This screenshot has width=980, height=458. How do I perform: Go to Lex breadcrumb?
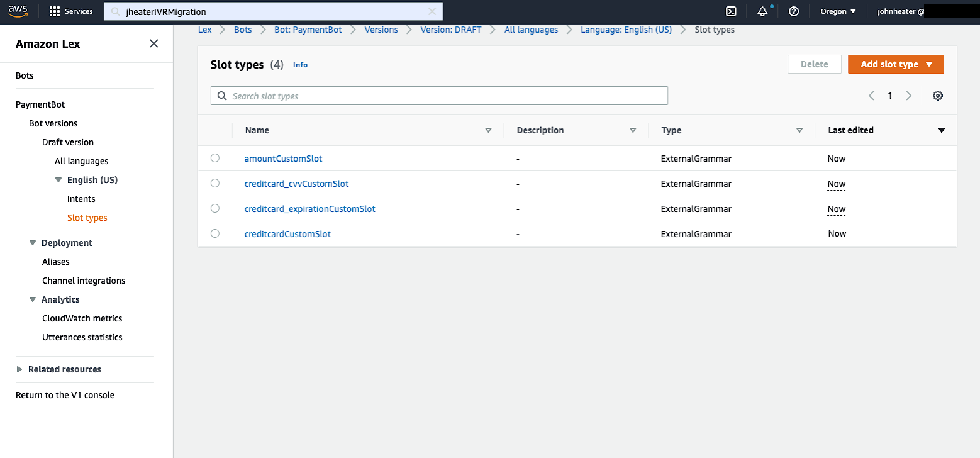[x=205, y=30]
